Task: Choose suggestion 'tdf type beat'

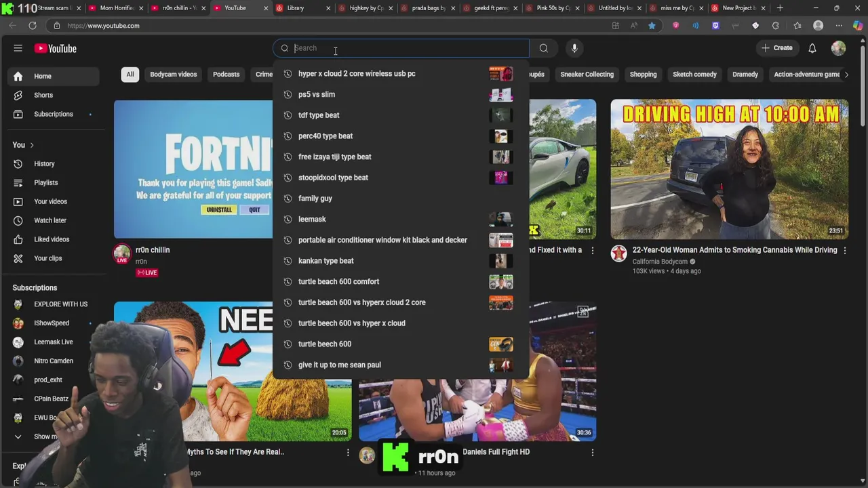Action: click(x=401, y=115)
